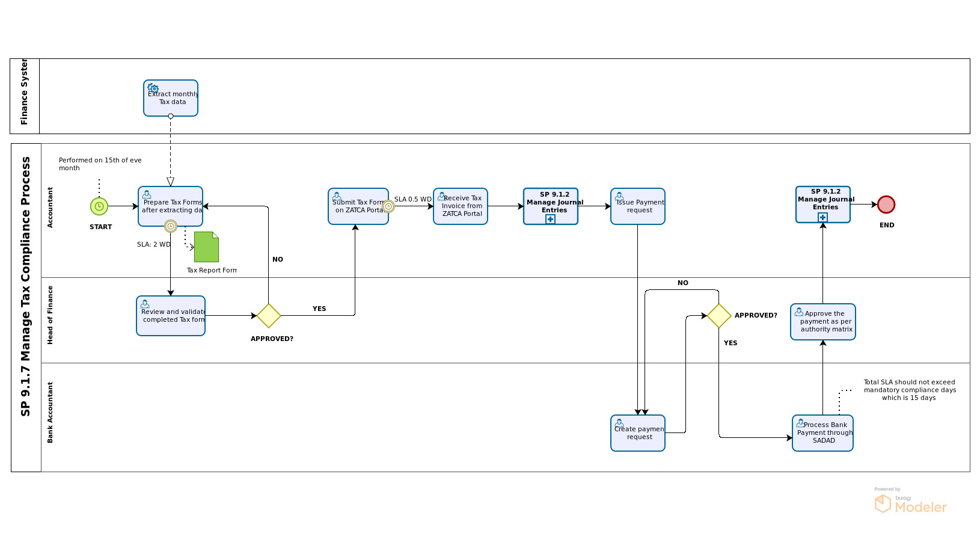Select first APPROVED? gateway diamond near YES
This screenshot has height=560, width=980.
pyautogui.click(x=269, y=316)
